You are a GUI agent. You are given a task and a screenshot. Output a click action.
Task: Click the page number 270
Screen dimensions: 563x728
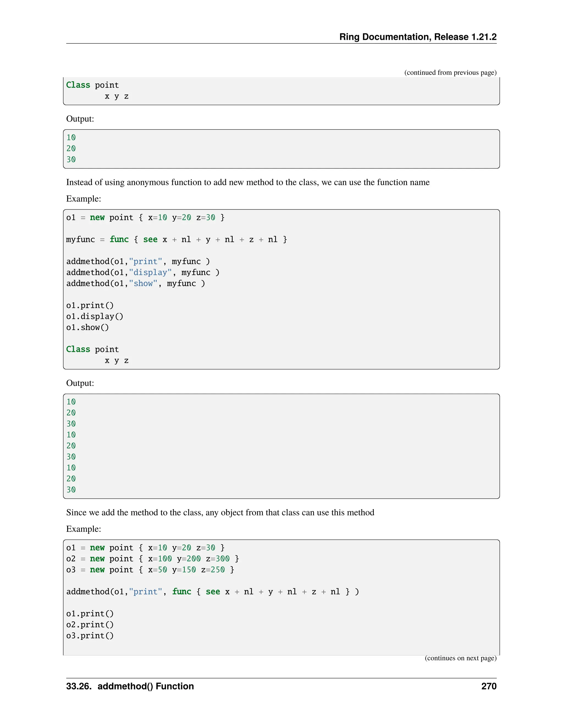pyautogui.click(x=489, y=686)
